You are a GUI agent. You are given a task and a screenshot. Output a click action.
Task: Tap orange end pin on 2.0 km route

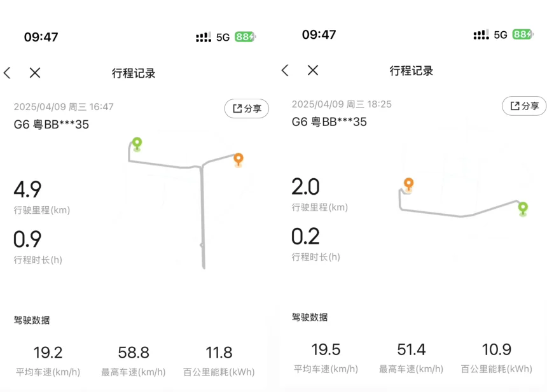[408, 185]
